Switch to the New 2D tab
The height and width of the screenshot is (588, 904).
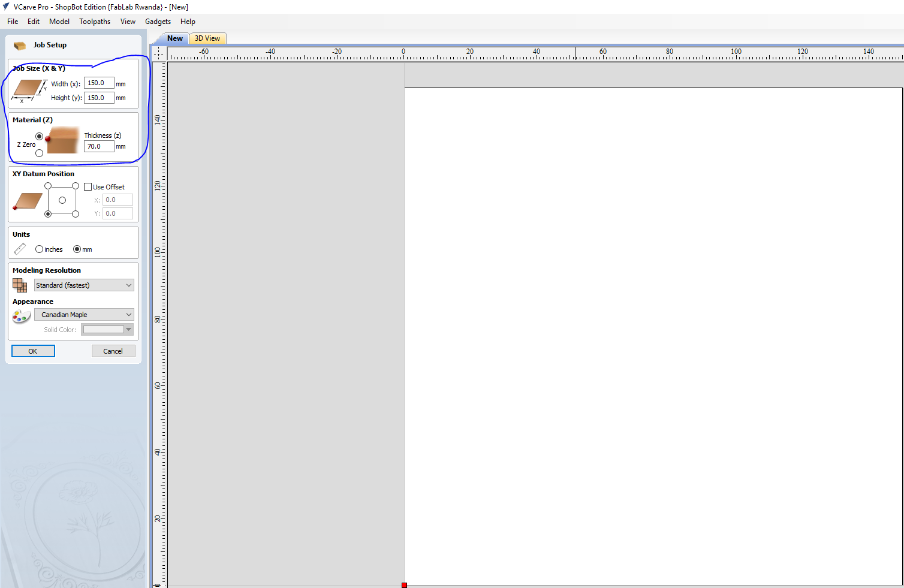[x=174, y=38]
